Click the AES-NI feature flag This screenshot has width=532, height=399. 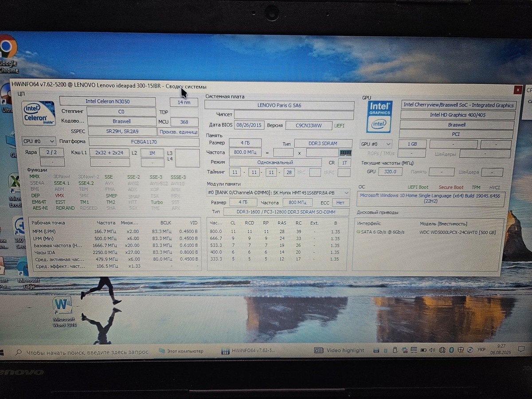(40, 208)
